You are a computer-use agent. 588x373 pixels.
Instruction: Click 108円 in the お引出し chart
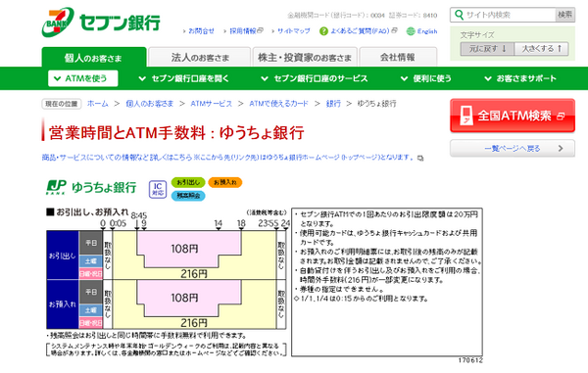(184, 249)
